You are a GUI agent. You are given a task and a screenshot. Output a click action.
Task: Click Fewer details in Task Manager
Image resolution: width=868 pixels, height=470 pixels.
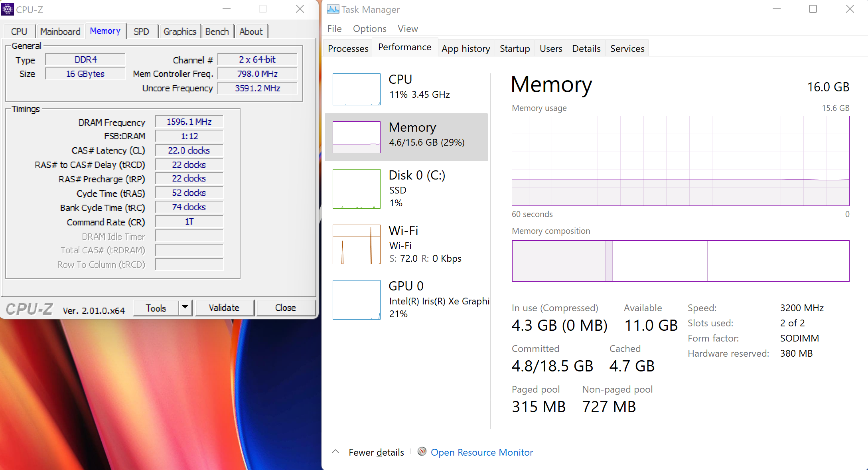pyautogui.click(x=376, y=452)
